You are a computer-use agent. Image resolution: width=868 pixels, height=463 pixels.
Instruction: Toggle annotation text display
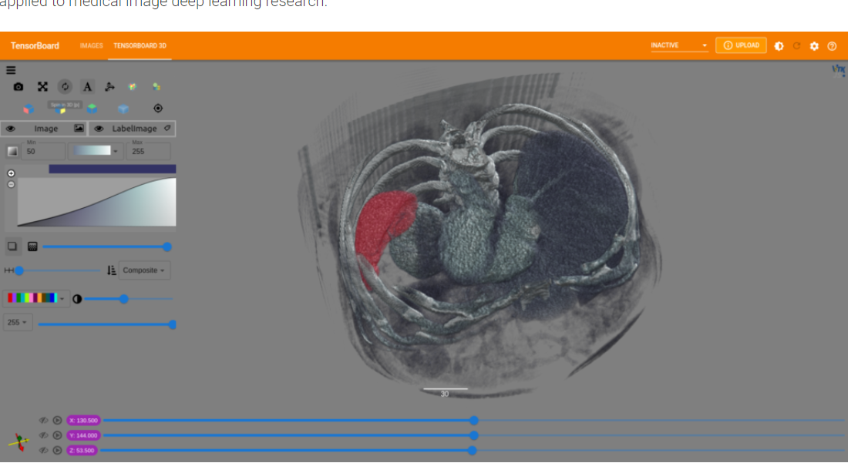(87, 86)
